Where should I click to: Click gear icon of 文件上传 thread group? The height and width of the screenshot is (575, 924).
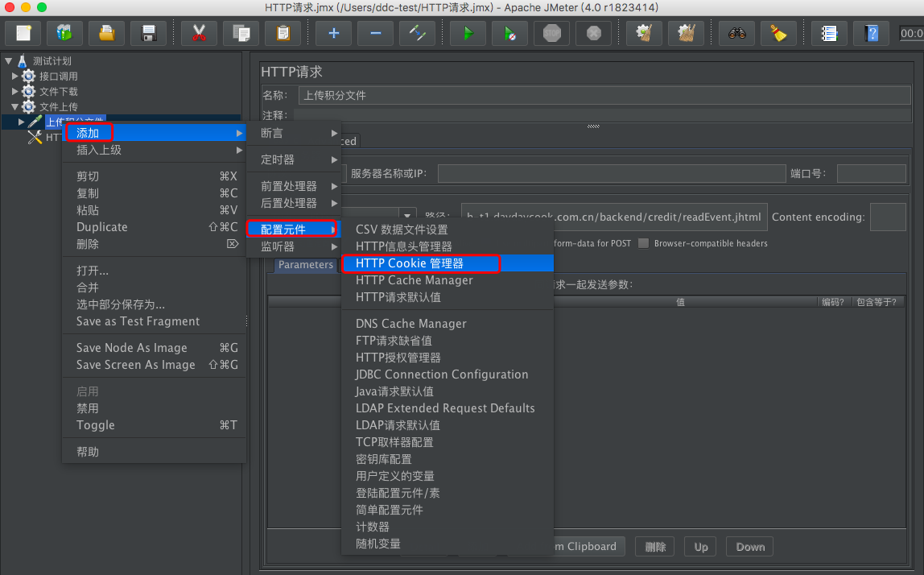(28, 107)
